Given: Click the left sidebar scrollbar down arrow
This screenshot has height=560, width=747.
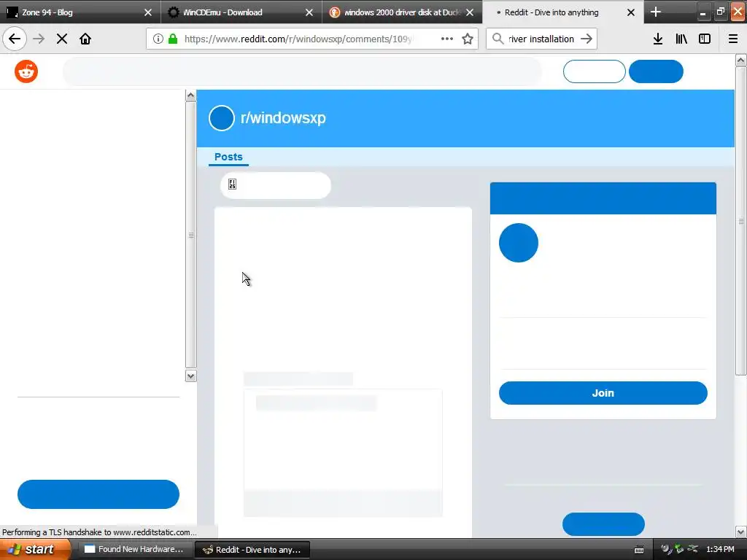Looking at the screenshot, I should [x=190, y=376].
